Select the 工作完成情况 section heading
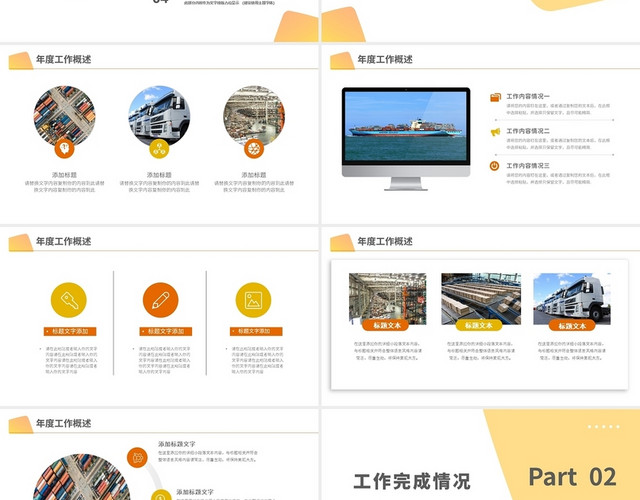 tap(411, 482)
